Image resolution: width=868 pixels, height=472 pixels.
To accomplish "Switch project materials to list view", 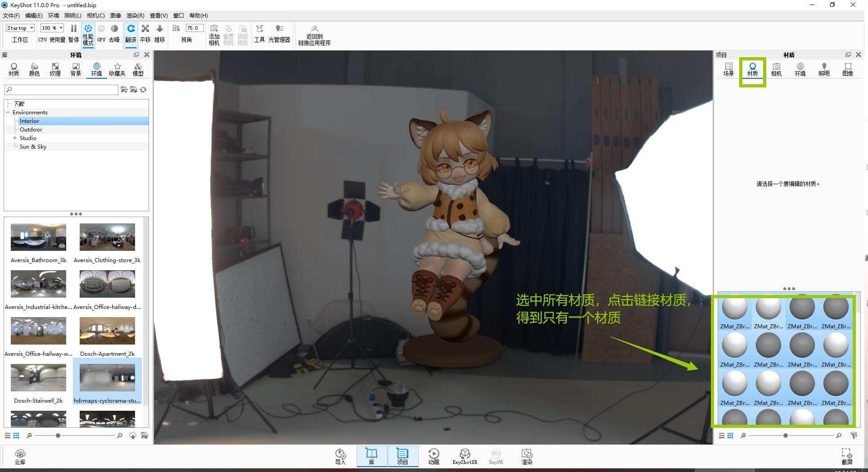I will point(722,436).
